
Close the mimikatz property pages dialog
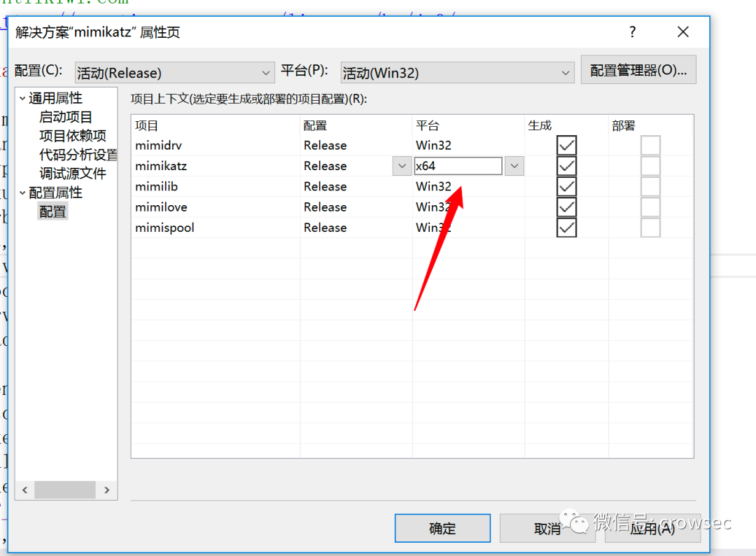coord(682,32)
